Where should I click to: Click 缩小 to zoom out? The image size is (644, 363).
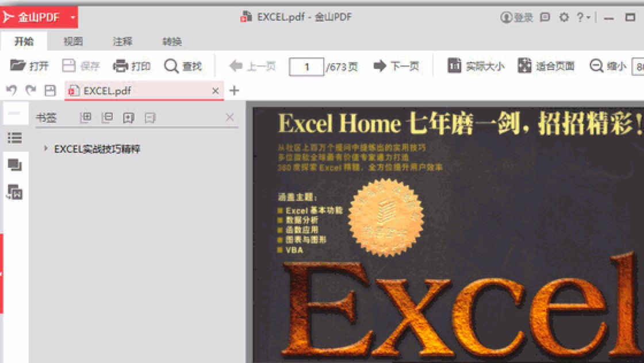[x=608, y=65]
